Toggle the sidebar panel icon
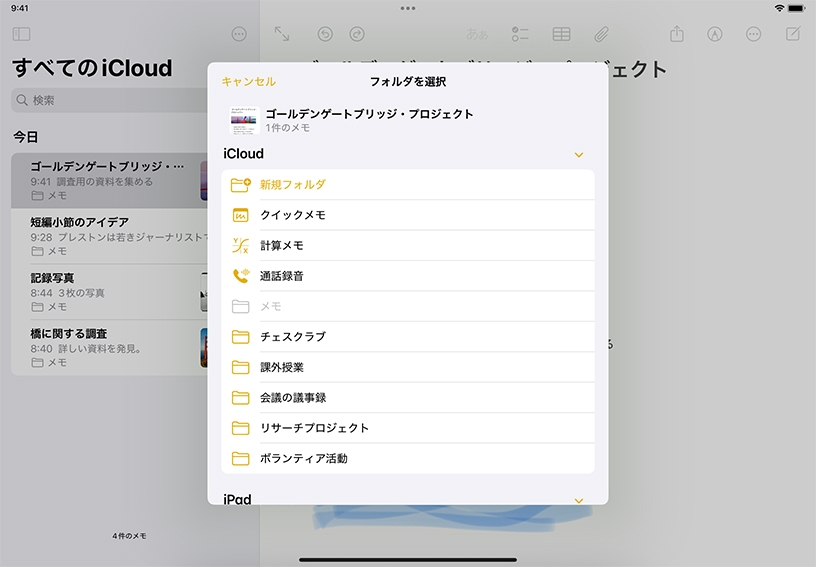The height and width of the screenshot is (567, 816). pyautogui.click(x=21, y=34)
